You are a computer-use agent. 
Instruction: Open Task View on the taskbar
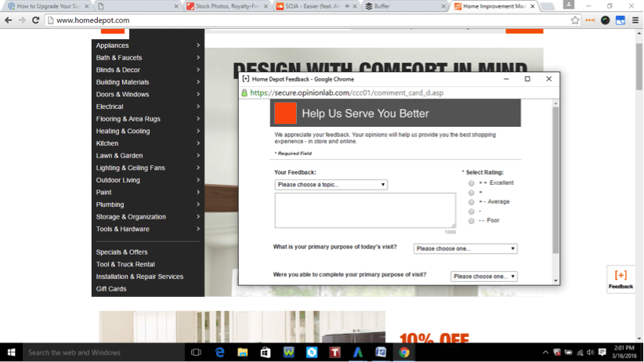click(x=197, y=353)
